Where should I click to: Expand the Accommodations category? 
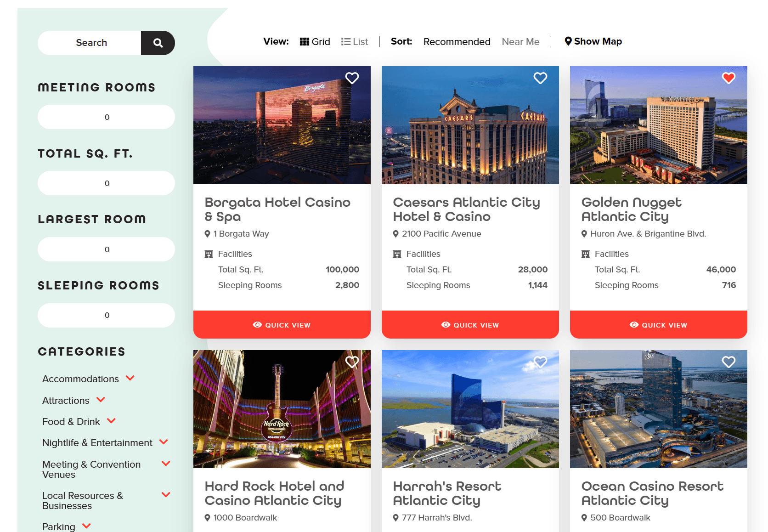pos(130,379)
